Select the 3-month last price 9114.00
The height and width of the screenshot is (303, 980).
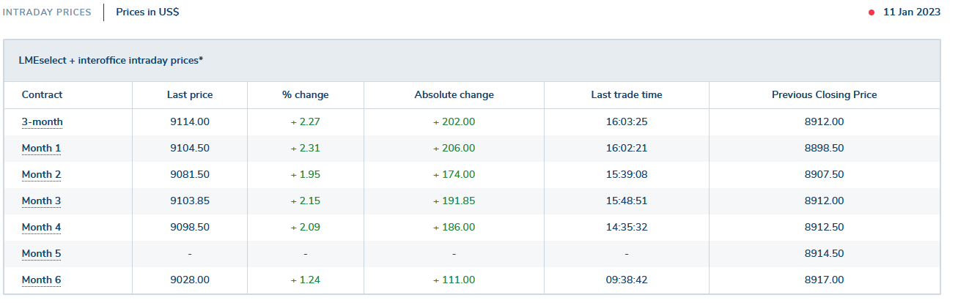pos(190,121)
